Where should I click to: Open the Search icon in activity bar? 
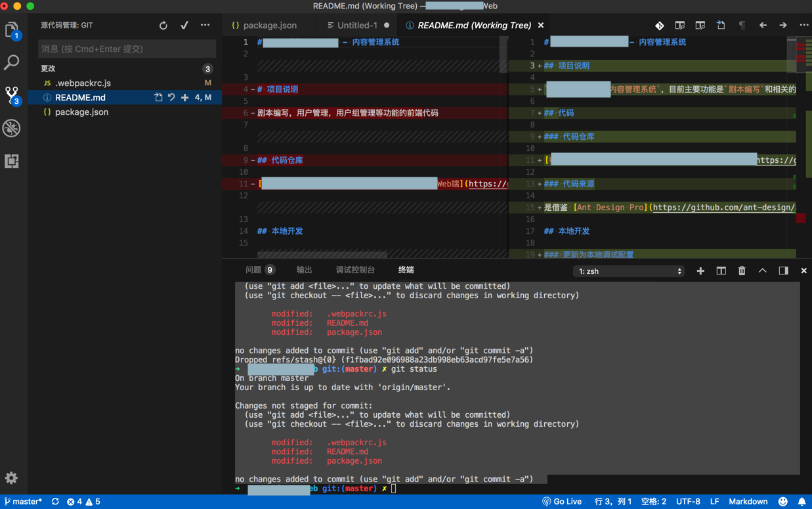click(11, 63)
